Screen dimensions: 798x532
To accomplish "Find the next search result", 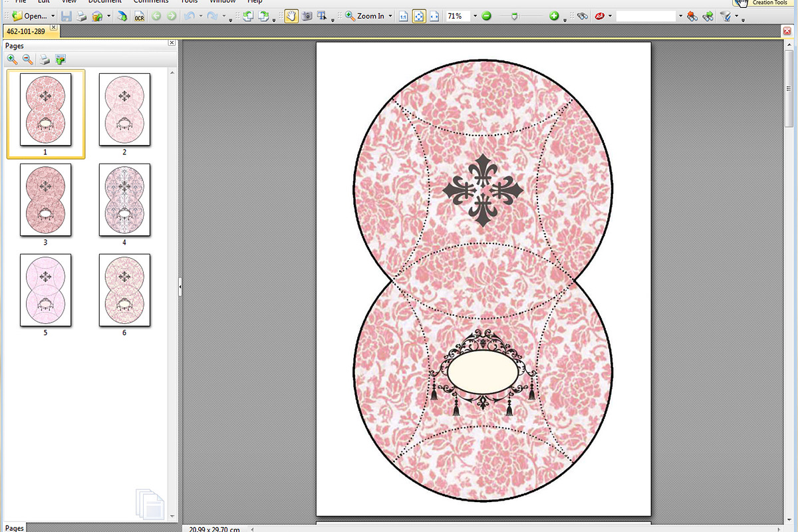I will [708, 16].
